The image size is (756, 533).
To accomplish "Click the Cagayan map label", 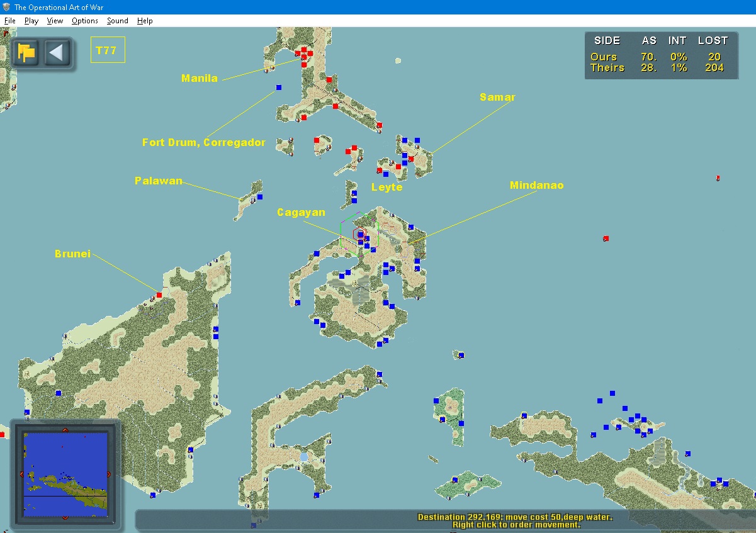I will point(302,213).
